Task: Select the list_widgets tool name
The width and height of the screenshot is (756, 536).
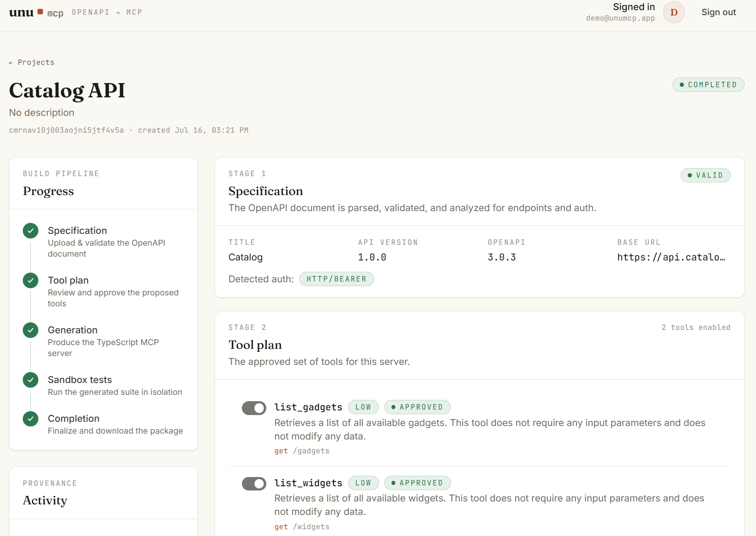Action: pos(308,483)
